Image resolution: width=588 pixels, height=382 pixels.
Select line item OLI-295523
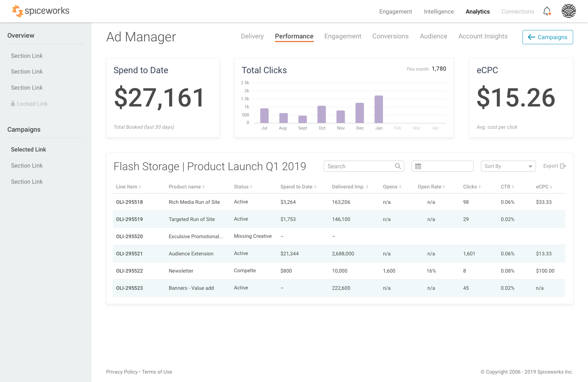click(129, 288)
